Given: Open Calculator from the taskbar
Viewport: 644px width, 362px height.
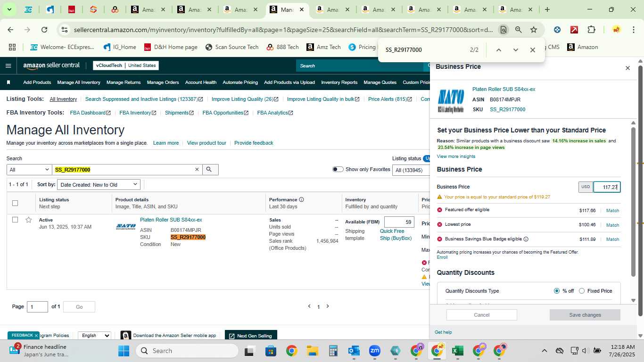Looking at the screenshot, I should point(333,351).
